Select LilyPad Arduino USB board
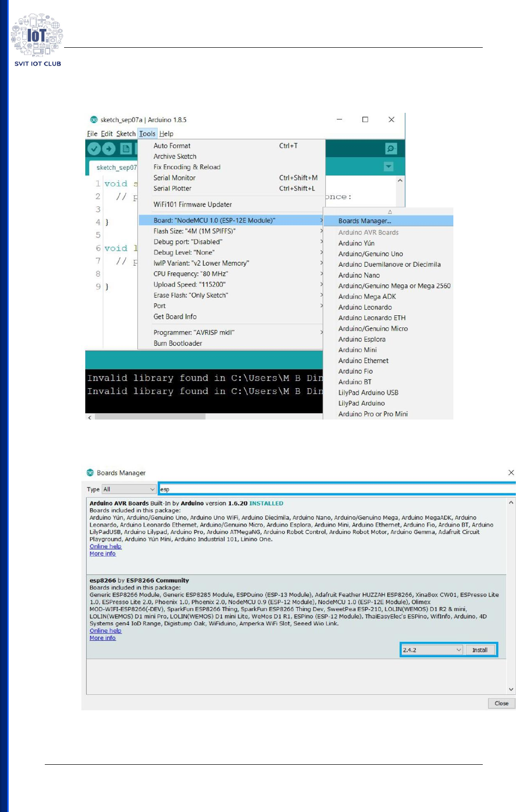 (389, 392)
